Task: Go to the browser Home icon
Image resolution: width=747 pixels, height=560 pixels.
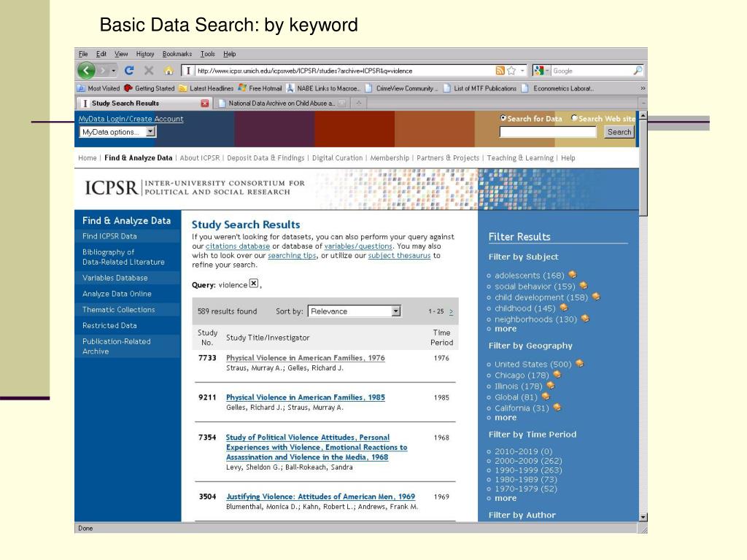Action: coord(169,71)
